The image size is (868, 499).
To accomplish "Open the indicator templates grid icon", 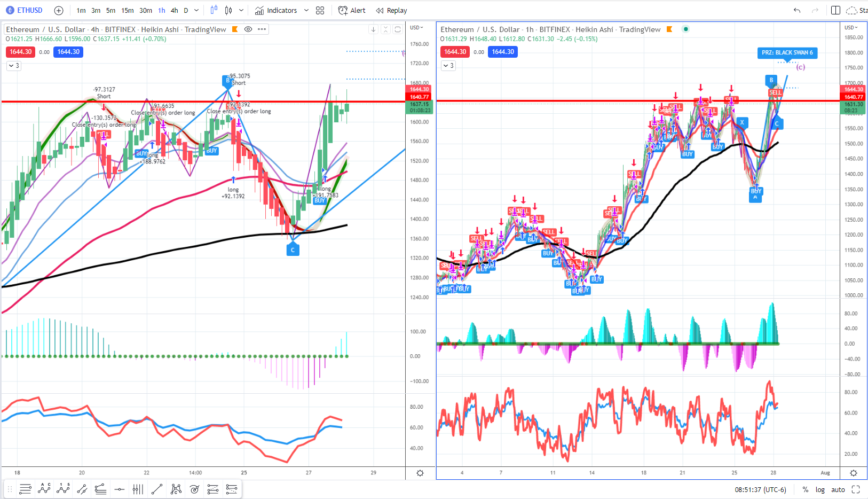I will pos(320,11).
